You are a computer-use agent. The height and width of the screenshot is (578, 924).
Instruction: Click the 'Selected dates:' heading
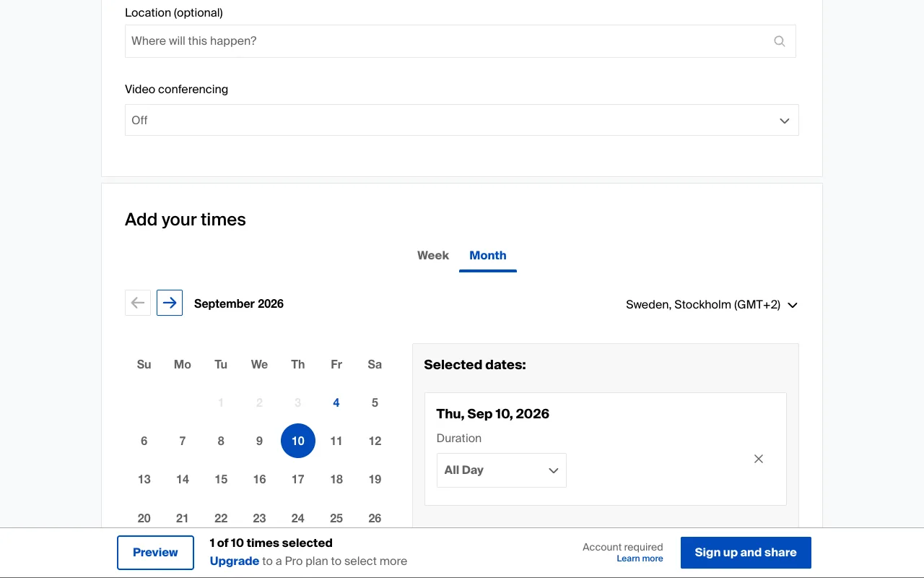475,365
